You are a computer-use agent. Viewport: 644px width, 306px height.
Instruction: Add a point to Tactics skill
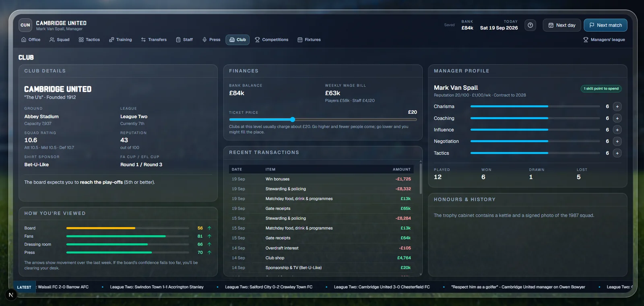point(617,153)
